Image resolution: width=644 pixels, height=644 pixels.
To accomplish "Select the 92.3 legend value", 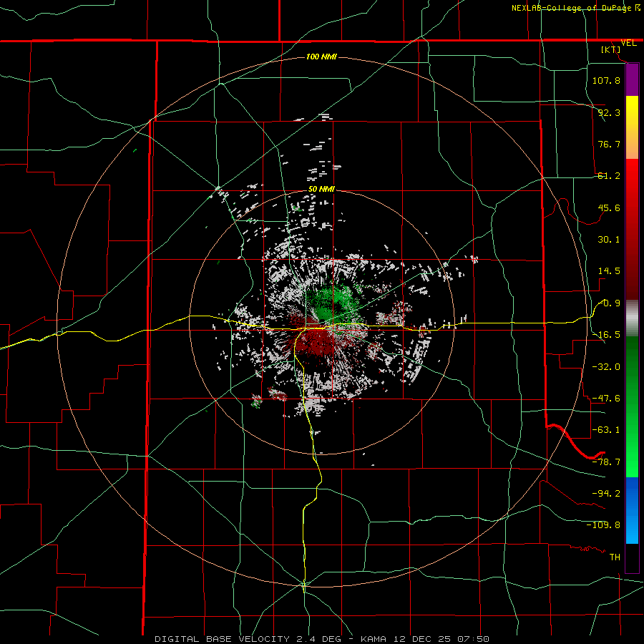I will point(609,112).
